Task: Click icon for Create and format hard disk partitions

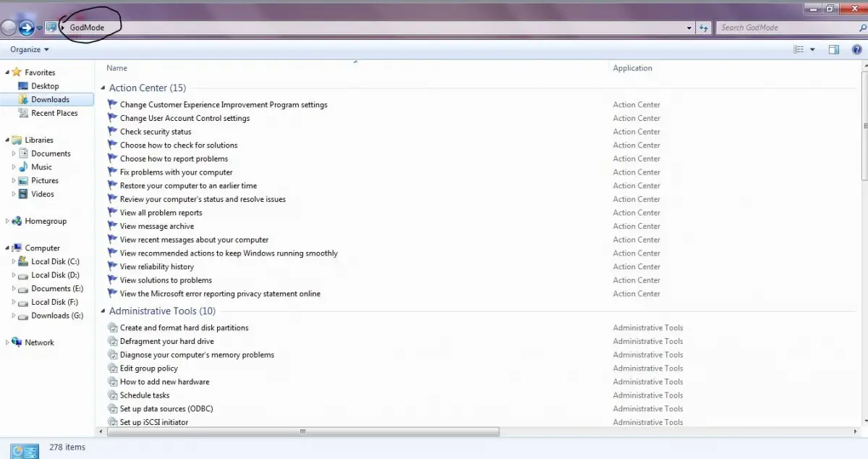Action: point(112,327)
